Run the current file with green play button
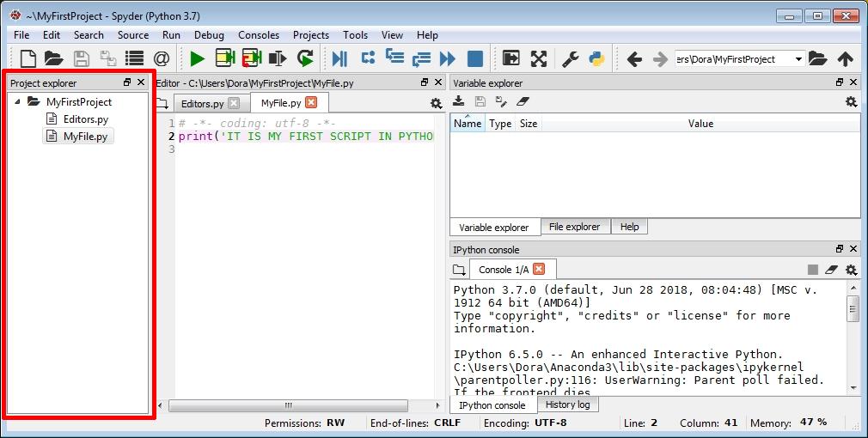 (198, 59)
